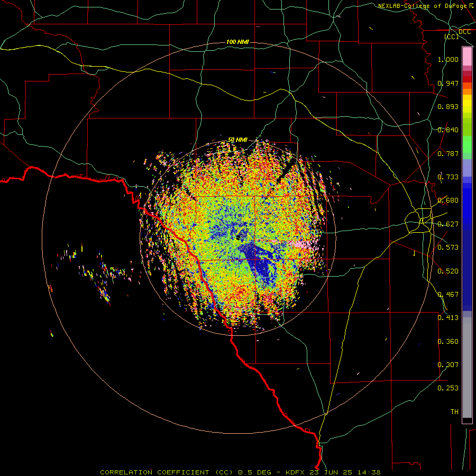Click the 0.893 color scale value
The width and height of the screenshot is (476, 476).
(x=448, y=106)
